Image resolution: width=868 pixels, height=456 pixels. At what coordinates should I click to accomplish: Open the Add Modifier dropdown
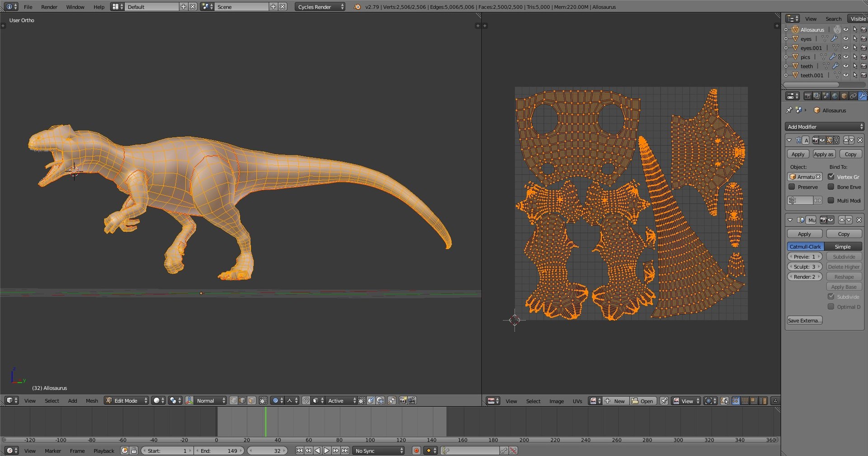825,127
